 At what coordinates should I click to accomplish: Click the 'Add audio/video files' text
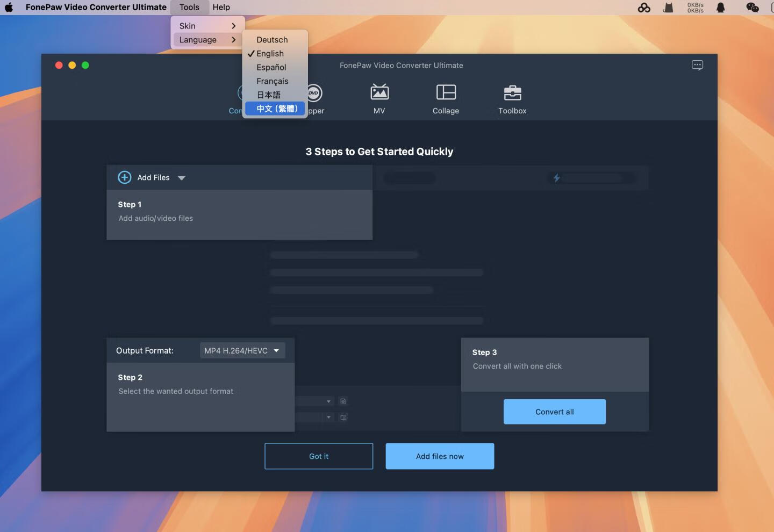(156, 218)
